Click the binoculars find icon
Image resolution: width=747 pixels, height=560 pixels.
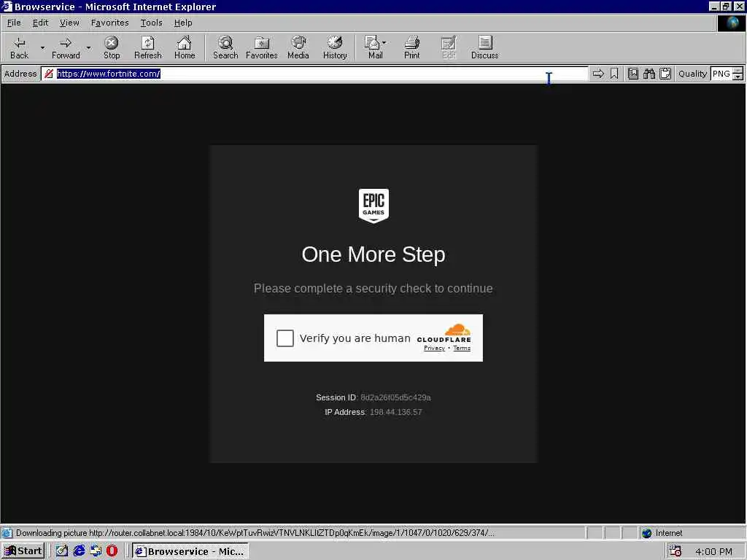[x=649, y=74]
